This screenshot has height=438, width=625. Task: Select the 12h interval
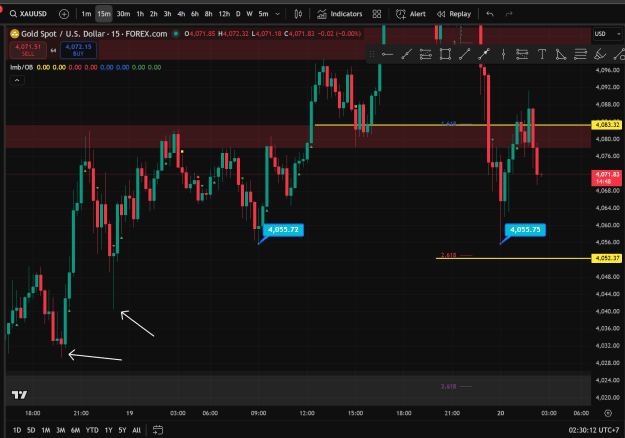224,14
